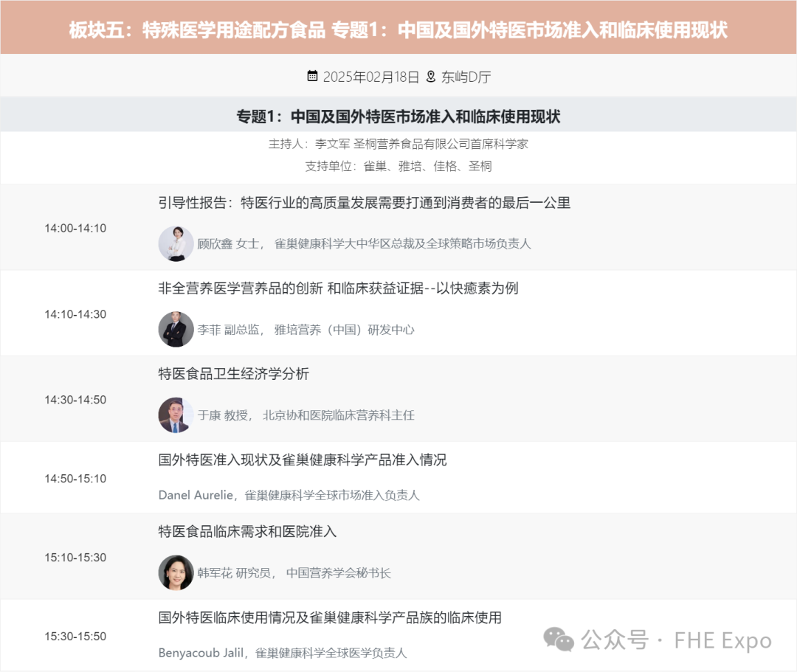The image size is (797, 672).
Task: Click speaker name 于康 教授
Action: tap(224, 415)
